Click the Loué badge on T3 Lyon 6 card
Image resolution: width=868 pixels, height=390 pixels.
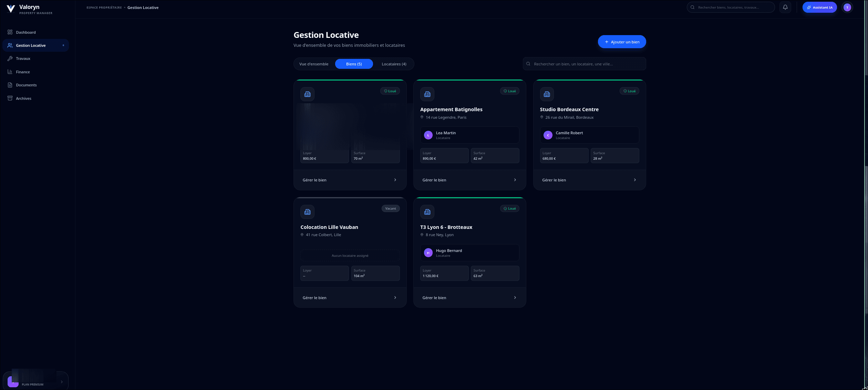click(509, 208)
